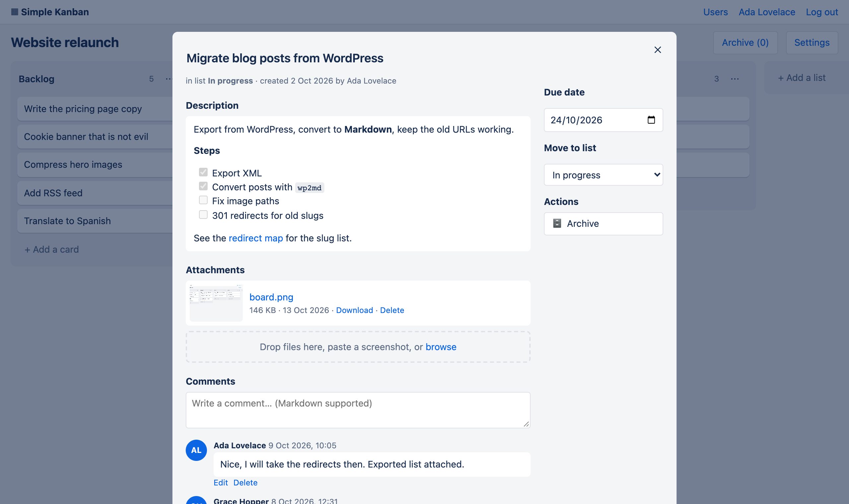Viewport: 849px width, 504px height.
Task: Click + Add a list
Action: coord(802,78)
